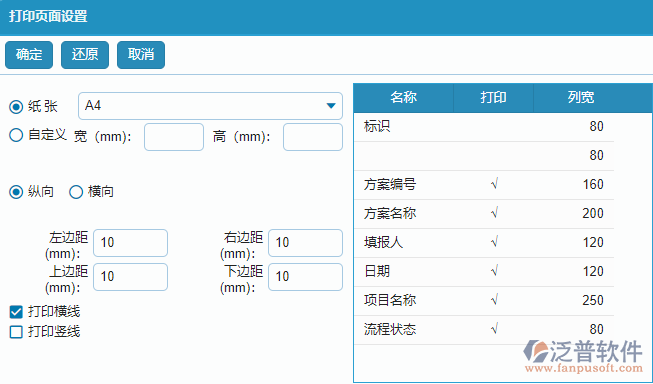The image size is (653, 384).
Task: Click the 确定 confirm button
Action: point(29,55)
